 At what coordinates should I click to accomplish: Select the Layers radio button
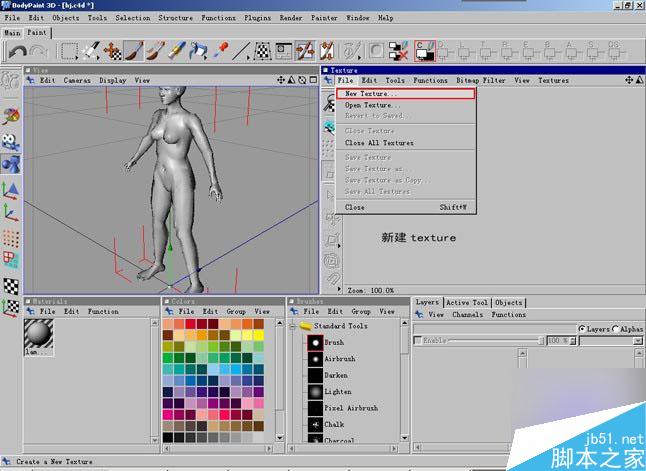click(x=582, y=329)
